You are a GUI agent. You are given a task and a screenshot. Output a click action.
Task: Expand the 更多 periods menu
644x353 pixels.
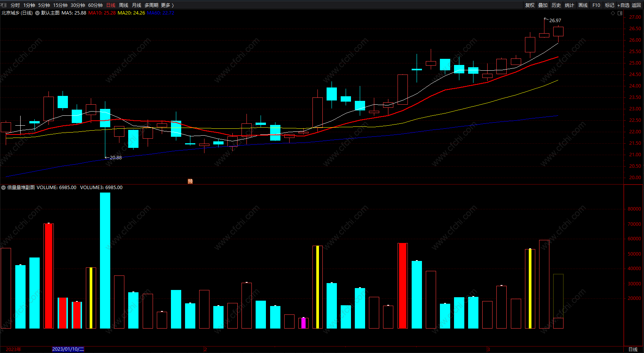tap(167, 5)
